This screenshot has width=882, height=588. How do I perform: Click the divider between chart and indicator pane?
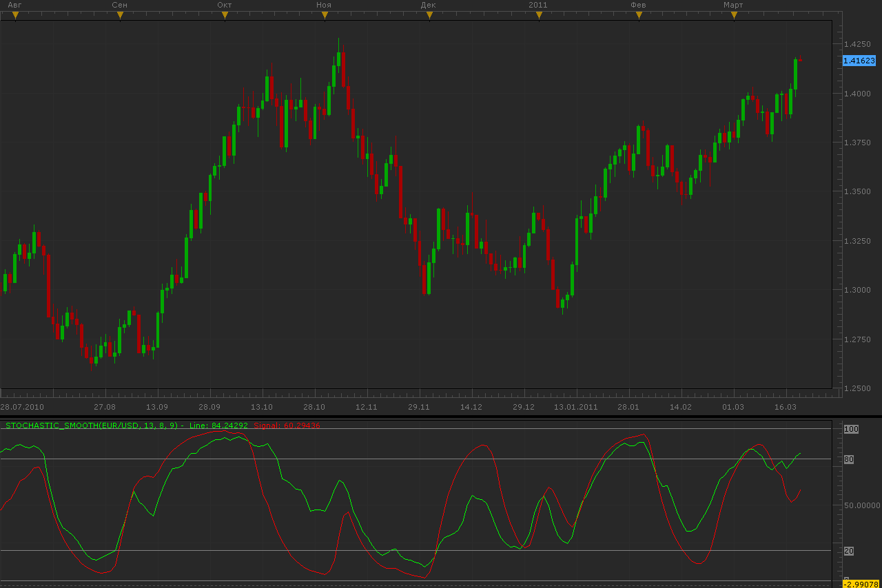tap(441, 416)
